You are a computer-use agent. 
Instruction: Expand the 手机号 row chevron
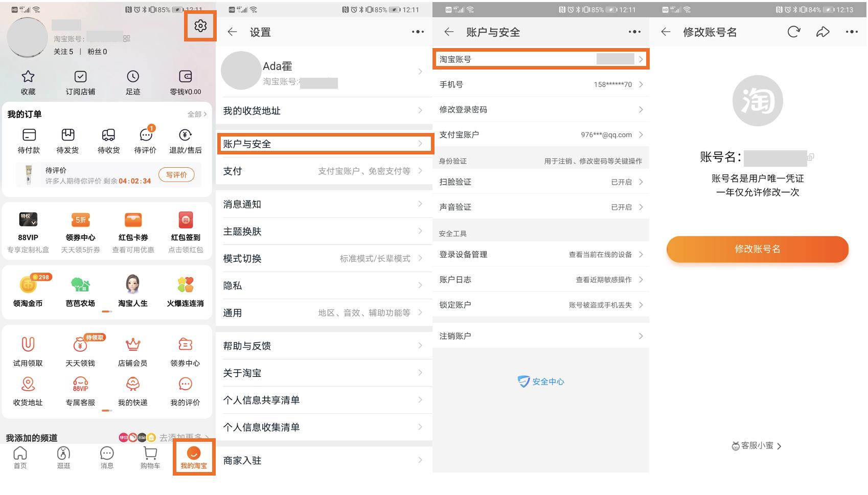(643, 84)
